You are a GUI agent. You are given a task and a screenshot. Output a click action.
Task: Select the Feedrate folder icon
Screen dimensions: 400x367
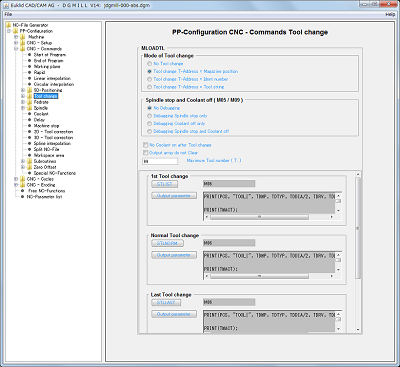[x=30, y=102]
